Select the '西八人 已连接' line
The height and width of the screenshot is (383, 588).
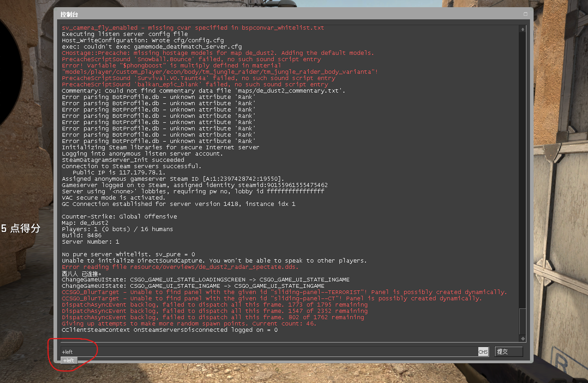(x=81, y=273)
